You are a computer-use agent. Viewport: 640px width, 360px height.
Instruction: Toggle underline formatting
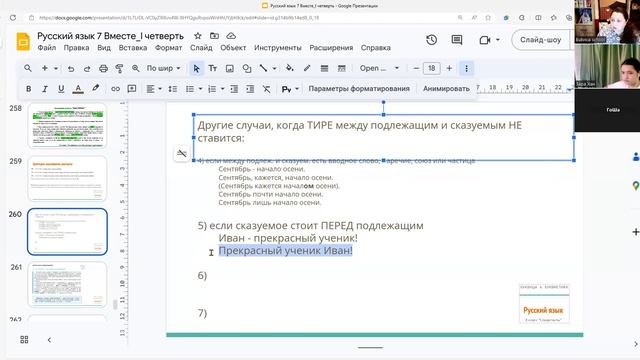(61, 89)
